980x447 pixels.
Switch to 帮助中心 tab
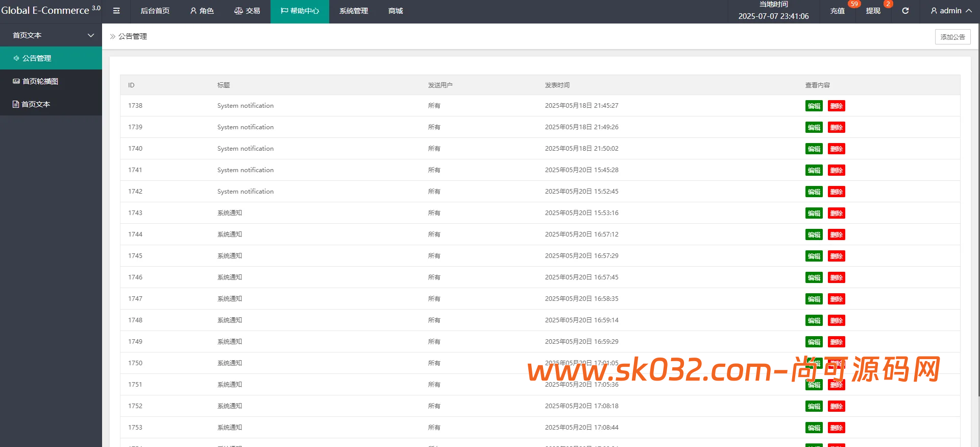tap(300, 11)
